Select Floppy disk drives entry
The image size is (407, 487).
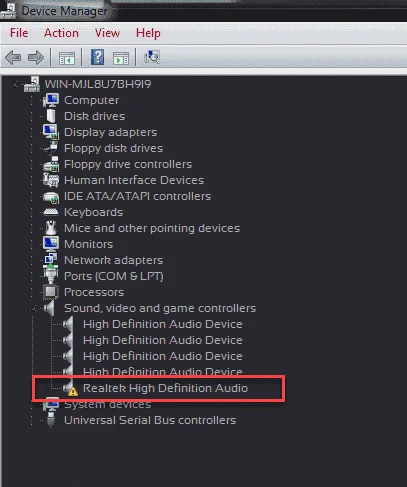point(113,148)
